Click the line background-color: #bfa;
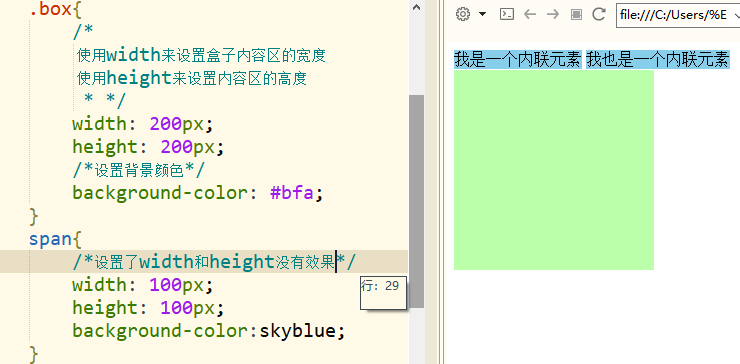The width and height of the screenshot is (740, 364). [198, 193]
